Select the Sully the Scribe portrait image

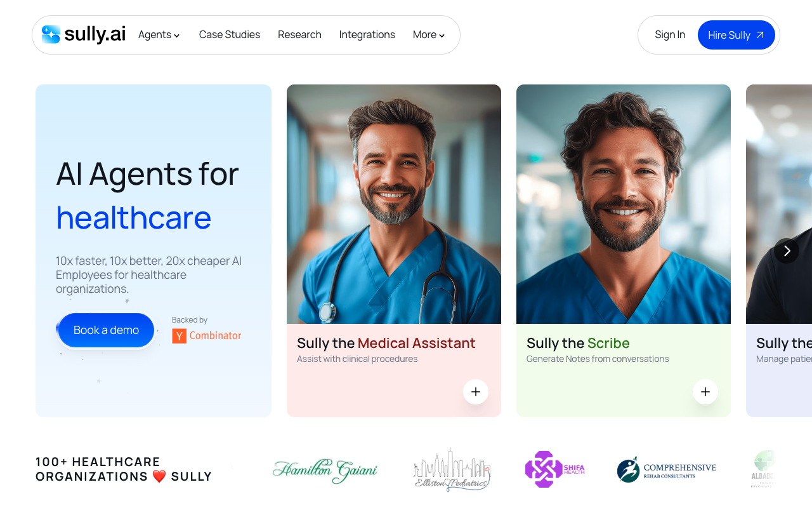tap(624, 204)
